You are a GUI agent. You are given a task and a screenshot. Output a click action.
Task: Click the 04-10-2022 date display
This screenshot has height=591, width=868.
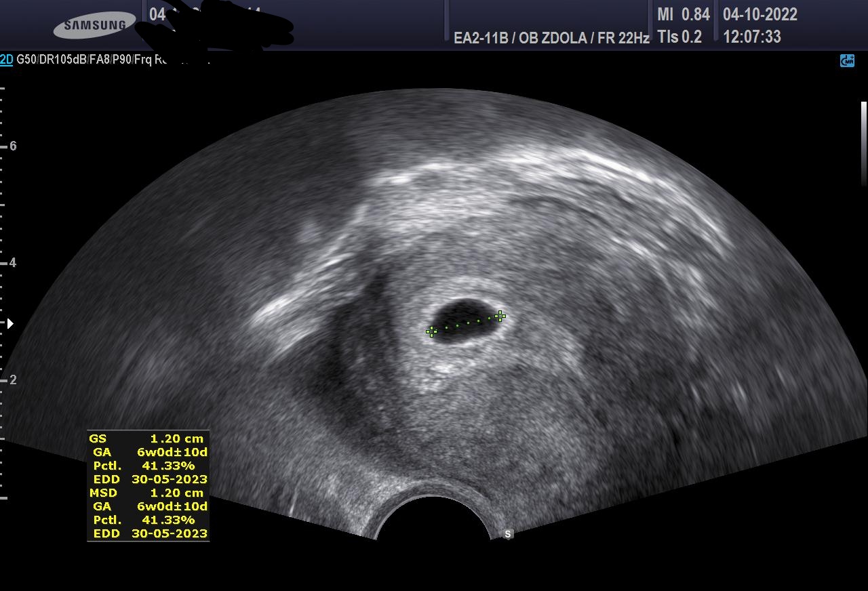pyautogui.click(x=759, y=14)
